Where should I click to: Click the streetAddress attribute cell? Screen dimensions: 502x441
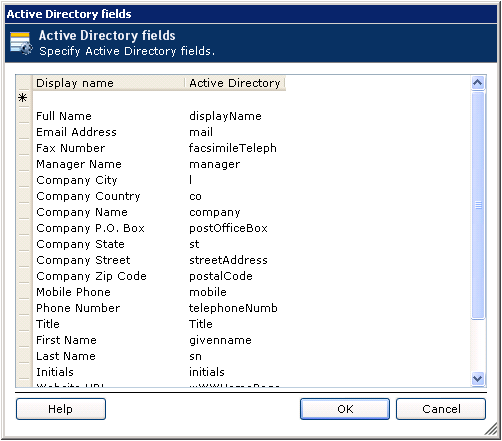(235, 260)
